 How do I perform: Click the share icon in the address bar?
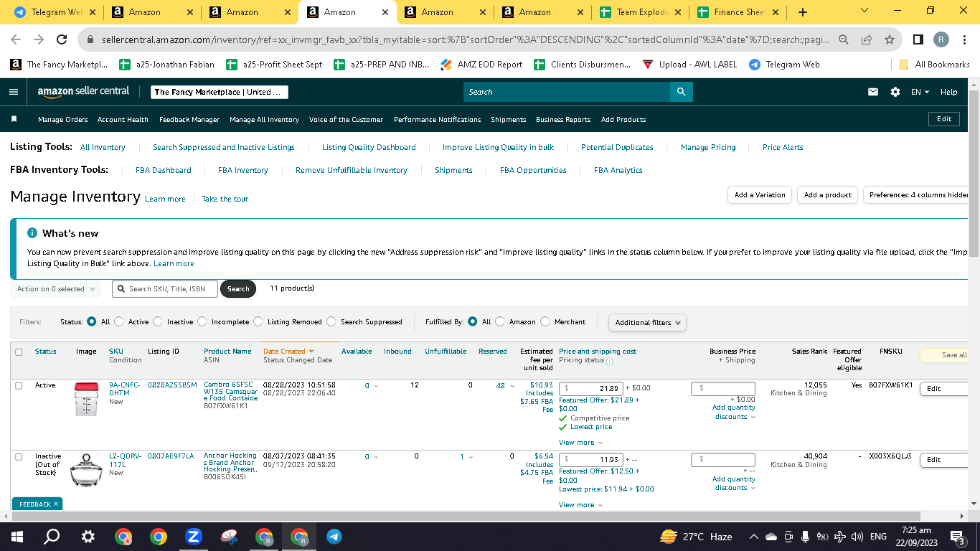(867, 39)
